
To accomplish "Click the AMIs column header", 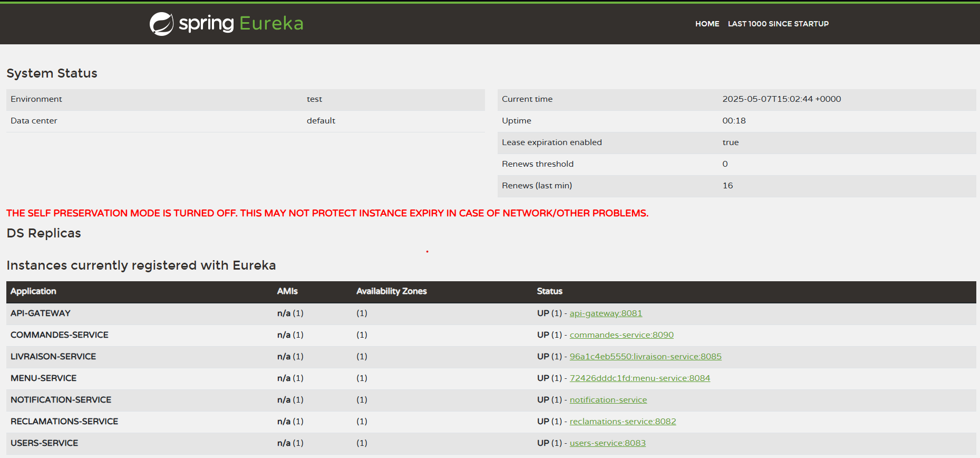I will (x=287, y=291).
